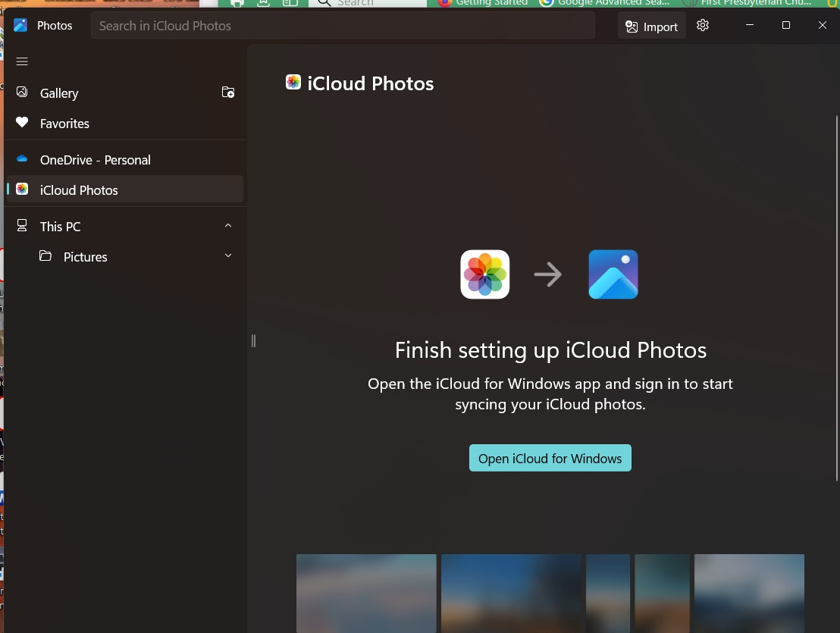The height and width of the screenshot is (633, 840).
Task: Open Photos settings gear icon
Action: pos(703,26)
